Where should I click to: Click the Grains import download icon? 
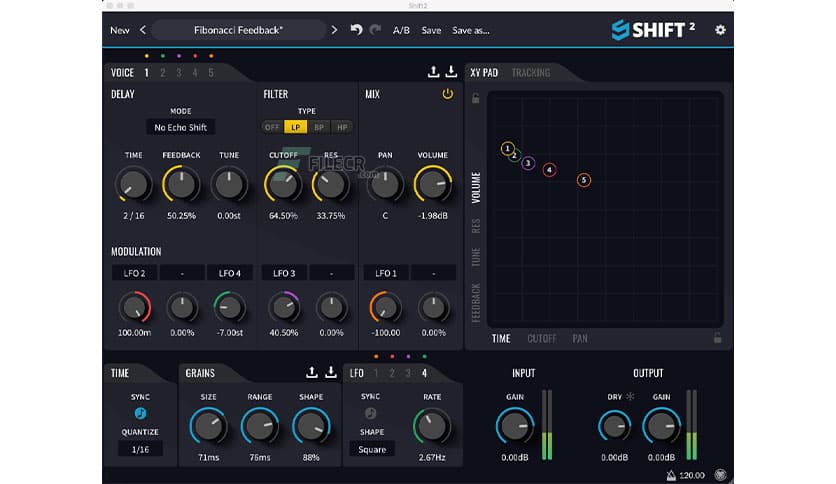tap(330, 373)
